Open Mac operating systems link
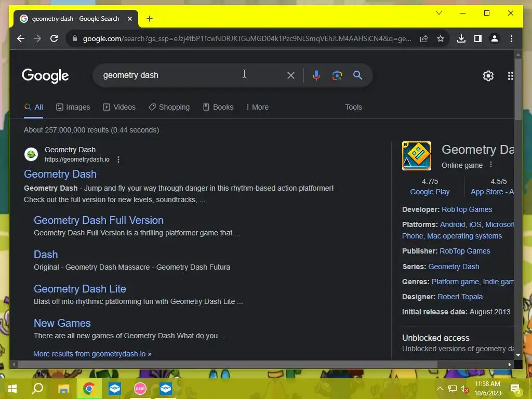 pos(464,236)
